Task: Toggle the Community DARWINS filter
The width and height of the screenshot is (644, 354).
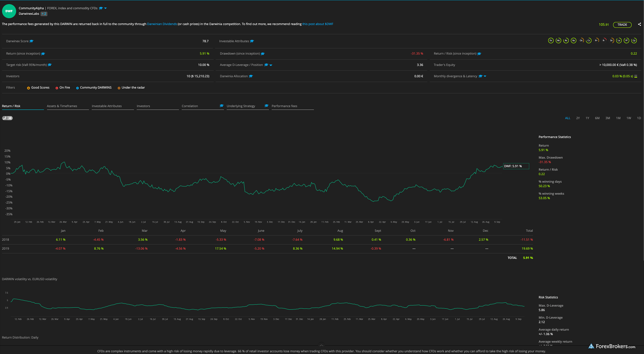Action: (94, 88)
